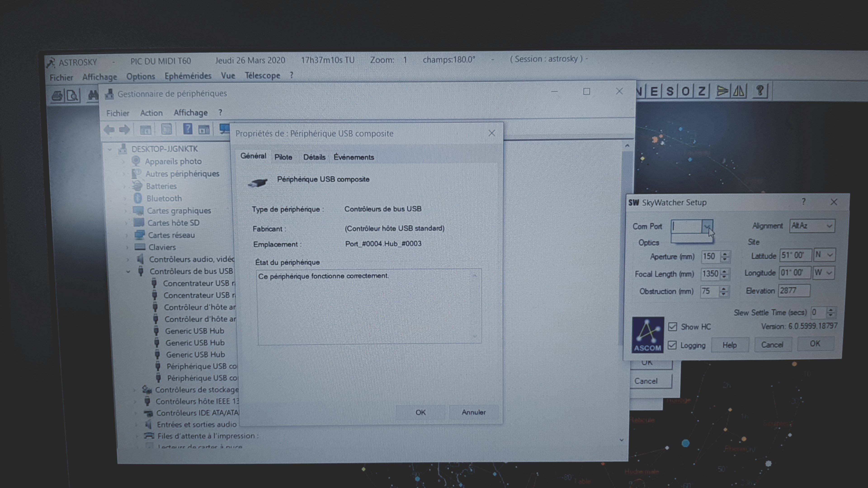This screenshot has width=868, height=488.
Task: Click the print preview icon
Action: click(x=72, y=96)
